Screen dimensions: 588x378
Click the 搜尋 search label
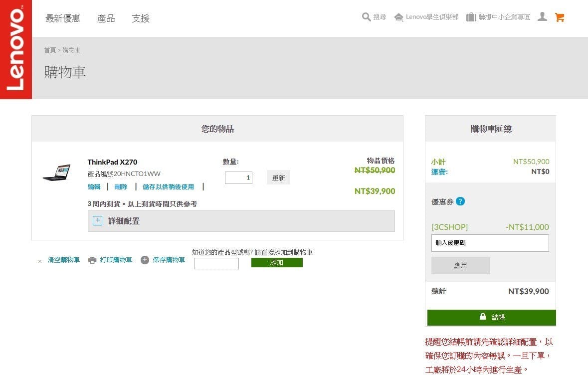click(x=380, y=17)
